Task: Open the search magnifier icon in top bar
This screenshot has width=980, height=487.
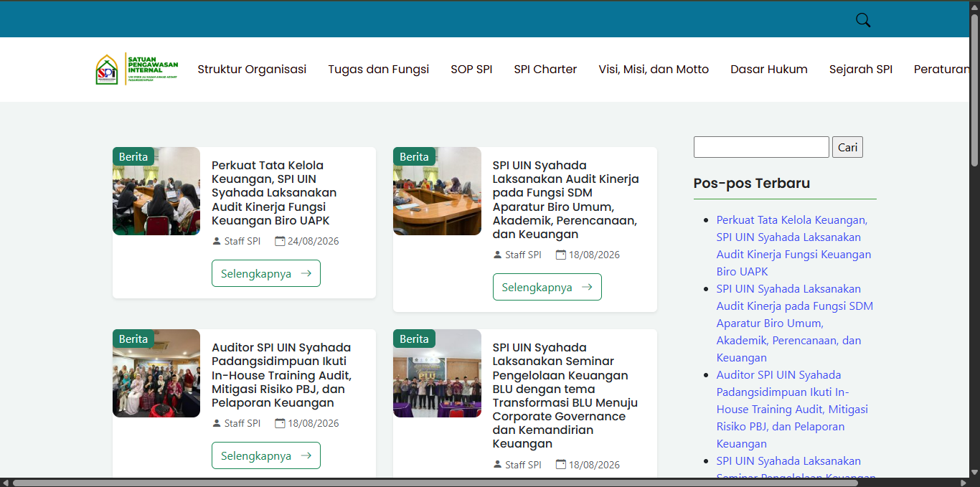Action: [x=863, y=20]
